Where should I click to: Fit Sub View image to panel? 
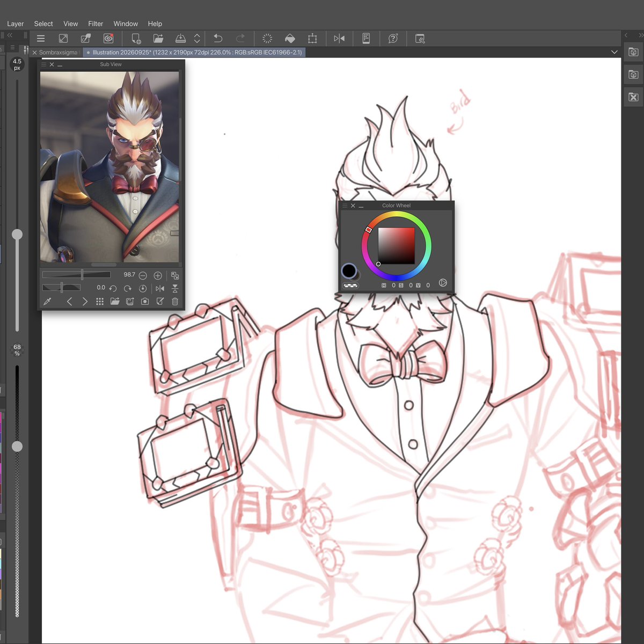coord(175,275)
